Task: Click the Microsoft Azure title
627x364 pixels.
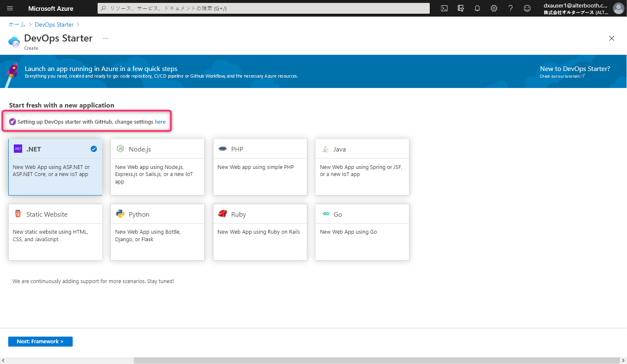Action: pos(51,8)
